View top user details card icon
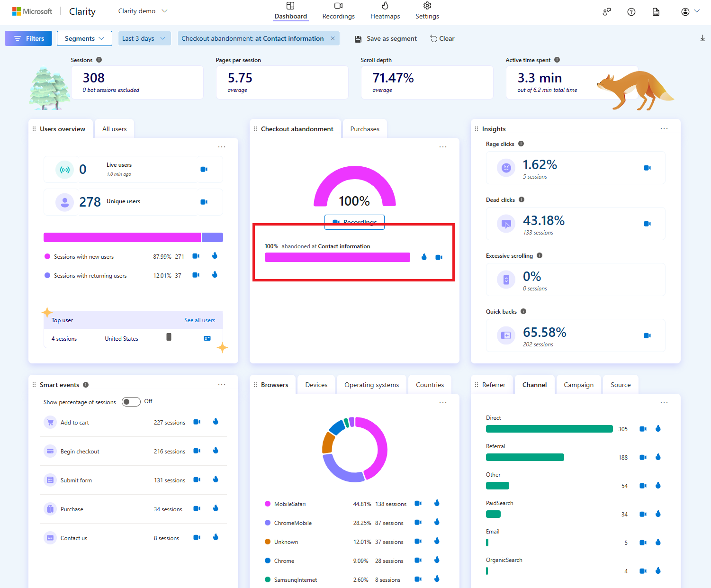The height and width of the screenshot is (588, 711). [207, 338]
